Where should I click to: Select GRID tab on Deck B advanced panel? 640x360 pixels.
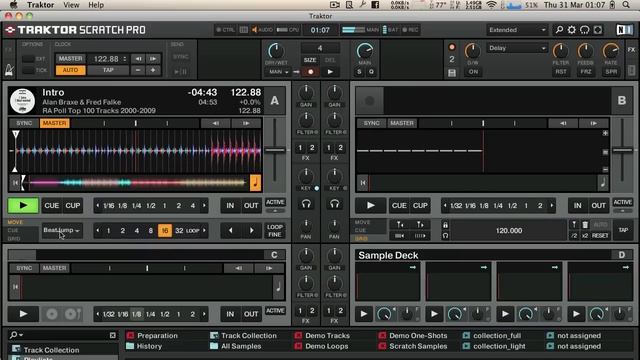point(361,238)
